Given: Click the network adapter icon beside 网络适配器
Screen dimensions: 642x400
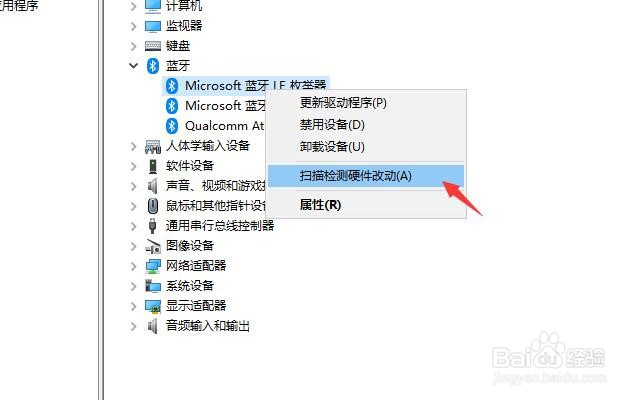Looking at the screenshot, I should [153, 266].
